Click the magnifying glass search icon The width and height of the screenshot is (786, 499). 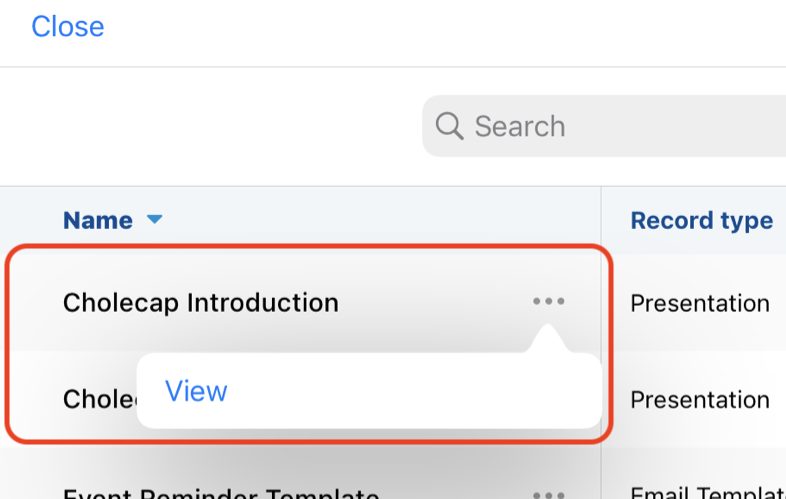[x=450, y=126]
